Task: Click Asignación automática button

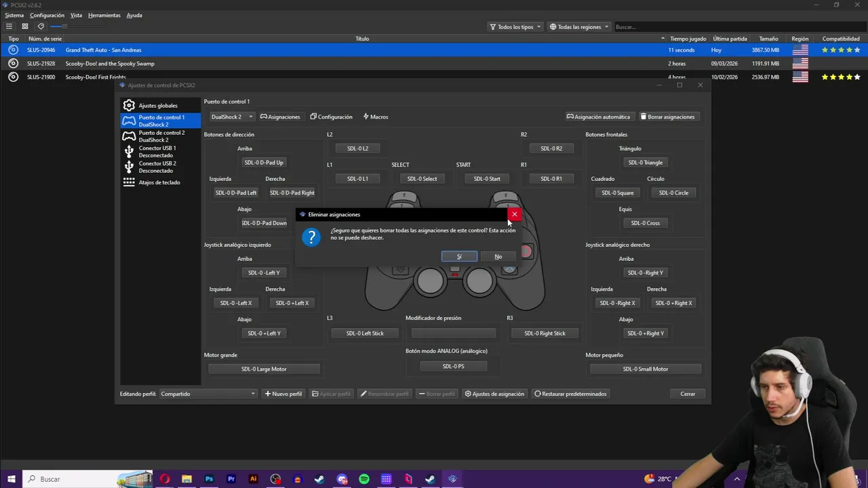Action: (598, 117)
